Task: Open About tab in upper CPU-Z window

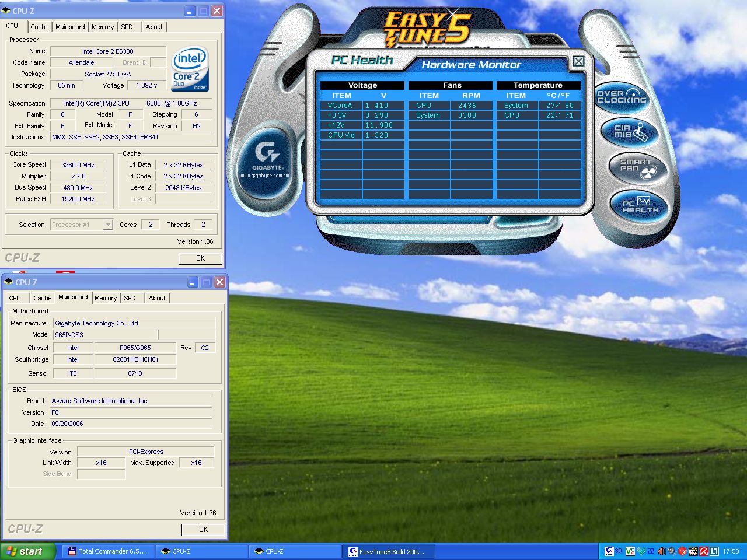Action: [154, 27]
